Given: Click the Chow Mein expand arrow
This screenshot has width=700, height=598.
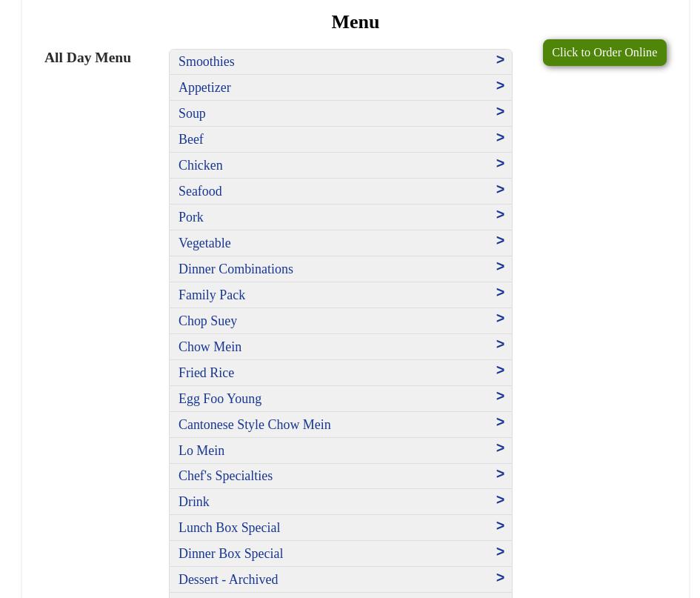Looking at the screenshot, I should (x=500, y=345).
